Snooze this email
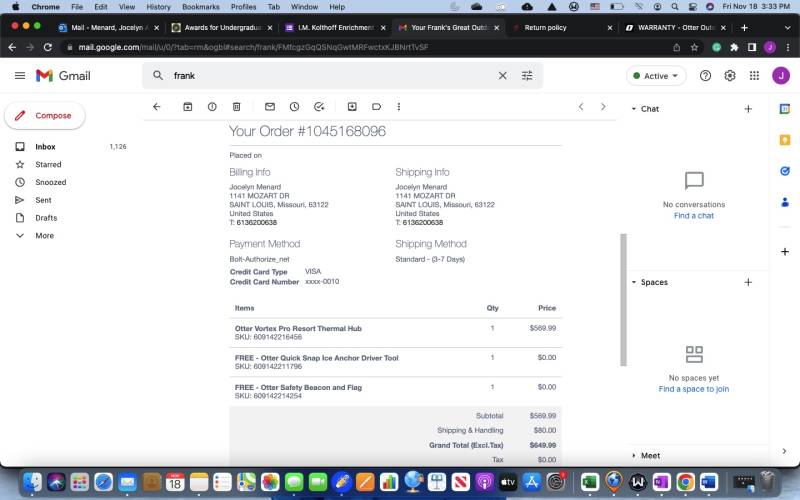This screenshot has width=800, height=500. 294,107
